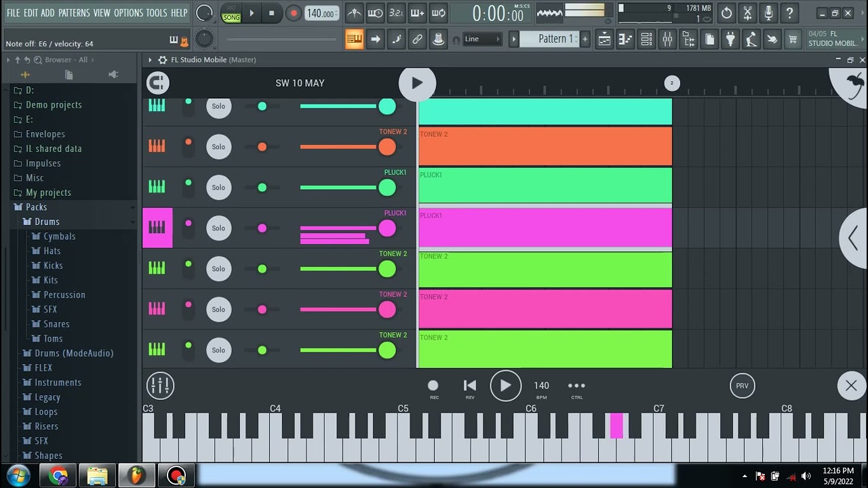
Task: Open the ADD menu
Action: [47, 13]
